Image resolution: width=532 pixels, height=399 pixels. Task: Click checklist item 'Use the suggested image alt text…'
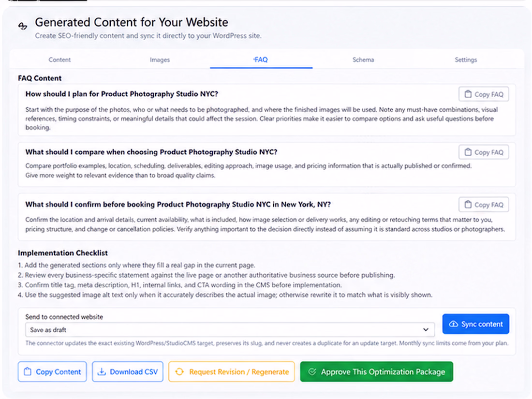tap(225, 295)
